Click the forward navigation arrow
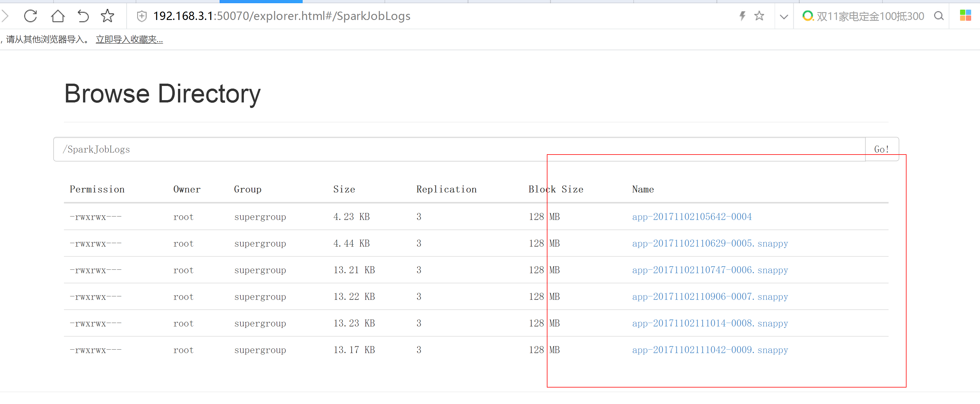Screen dimensions: 980x404 pos(5,16)
